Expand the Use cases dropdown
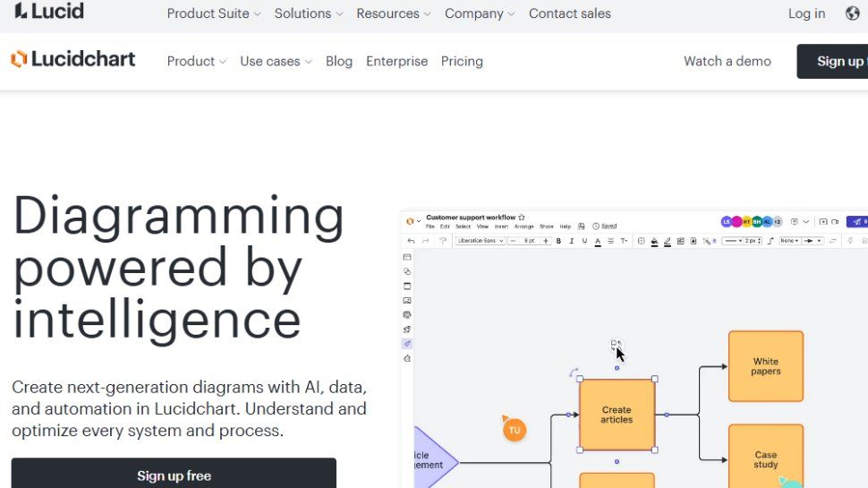The width and height of the screenshot is (868, 488). point(276,61)
